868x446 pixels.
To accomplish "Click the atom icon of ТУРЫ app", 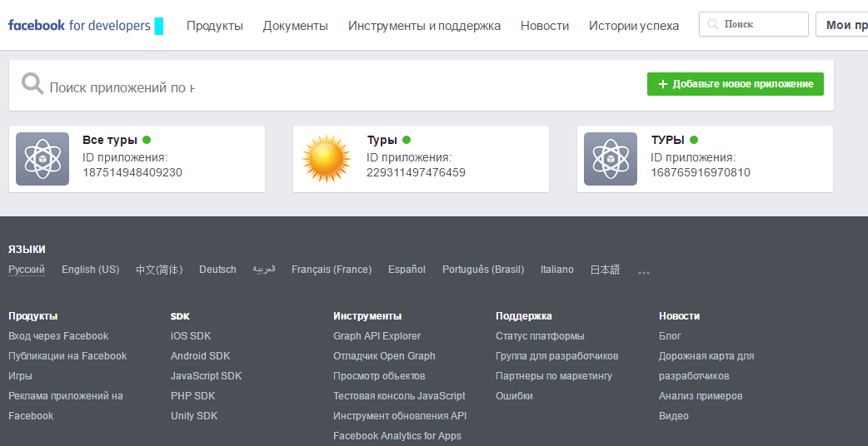I will click(611, 159).
